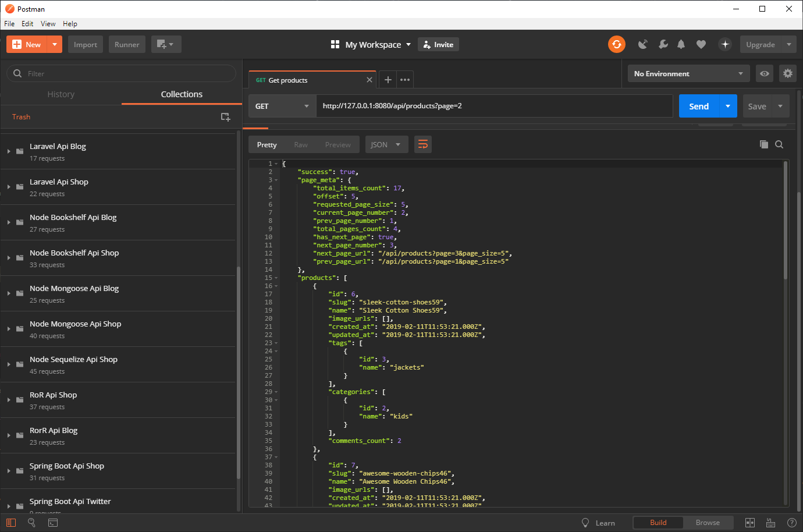The width and height of the screenshot is (803, 532).
Task: Add a new request tab
Action: [388, 80]
